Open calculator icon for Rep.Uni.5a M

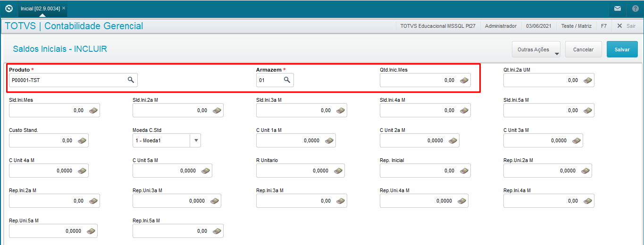92,231
